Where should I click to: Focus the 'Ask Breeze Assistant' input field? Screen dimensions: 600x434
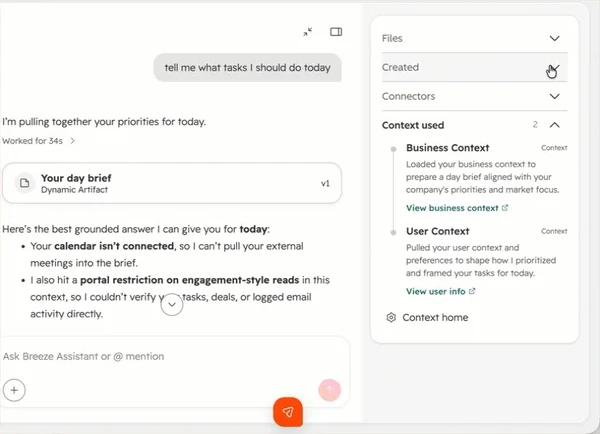click(x=175, y=356)
